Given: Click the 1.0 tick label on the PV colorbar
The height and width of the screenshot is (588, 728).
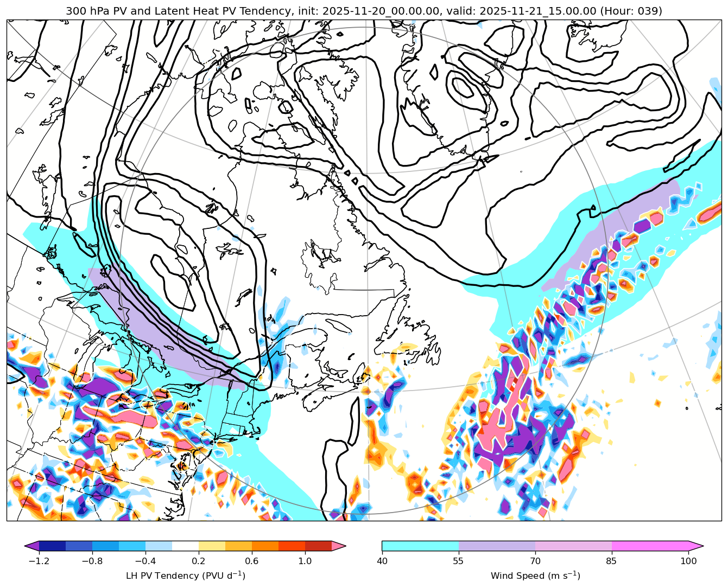Looking at the screenshot, I should coord(305,561).
